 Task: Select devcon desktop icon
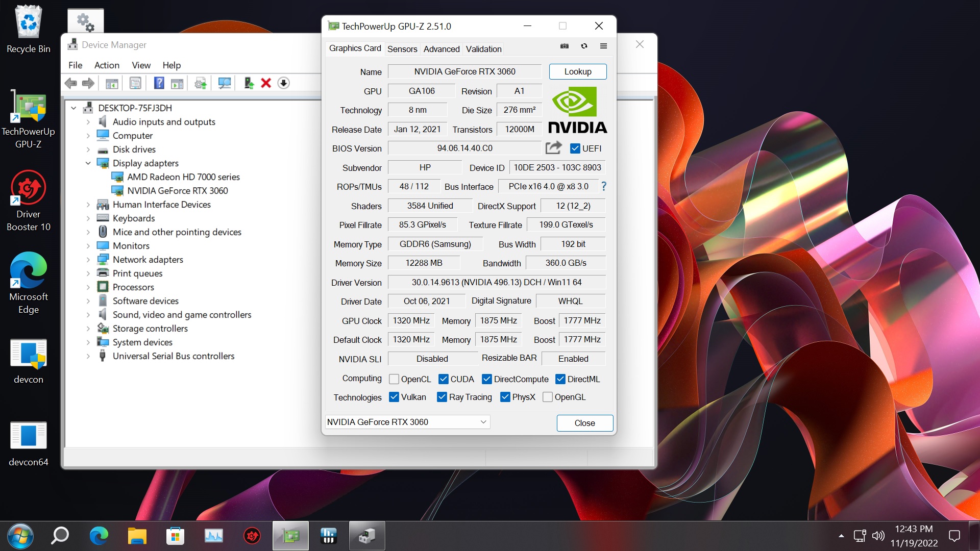point(28,361)
